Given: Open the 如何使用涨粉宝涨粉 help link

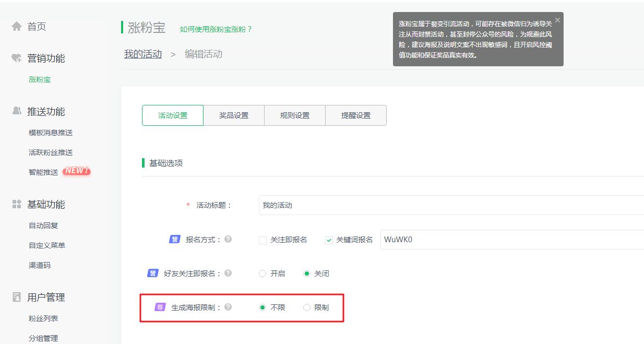Looking at the screenshot, I should pyautogui.click(x=216, y=29).
